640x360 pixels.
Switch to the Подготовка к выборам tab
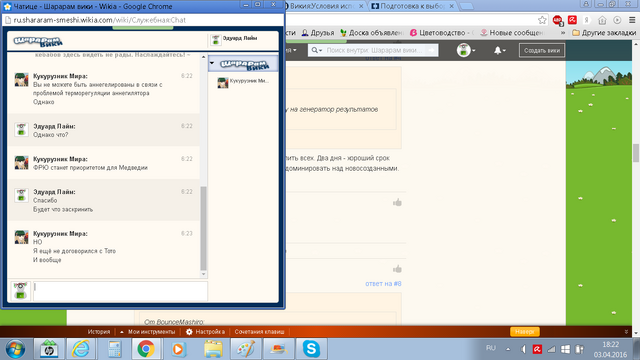pos(412,6)
